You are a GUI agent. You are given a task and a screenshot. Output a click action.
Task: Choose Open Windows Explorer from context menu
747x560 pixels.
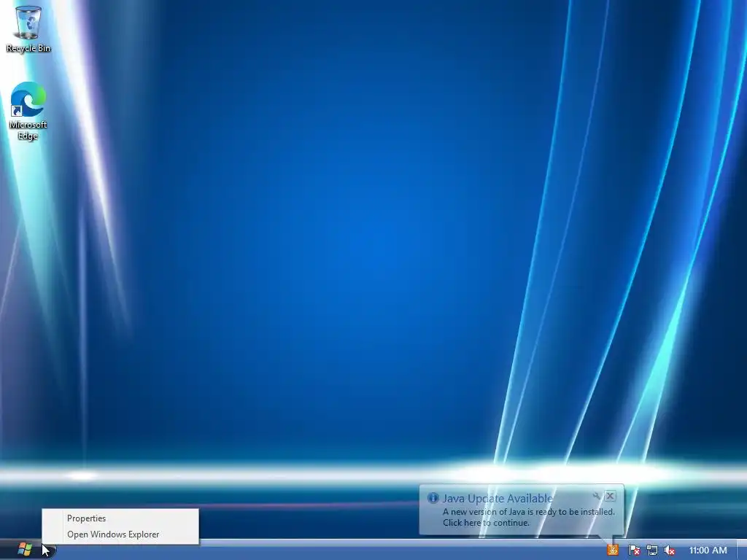coord(120,534)
